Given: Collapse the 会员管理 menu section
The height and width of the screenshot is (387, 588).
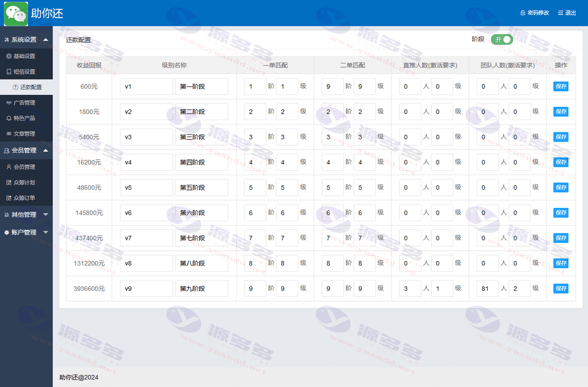Looking at the screenshot, I should [x=26, y=150].
